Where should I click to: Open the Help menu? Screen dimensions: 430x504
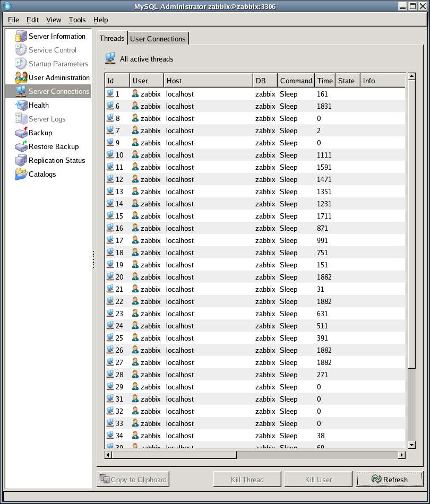point(100,20)
